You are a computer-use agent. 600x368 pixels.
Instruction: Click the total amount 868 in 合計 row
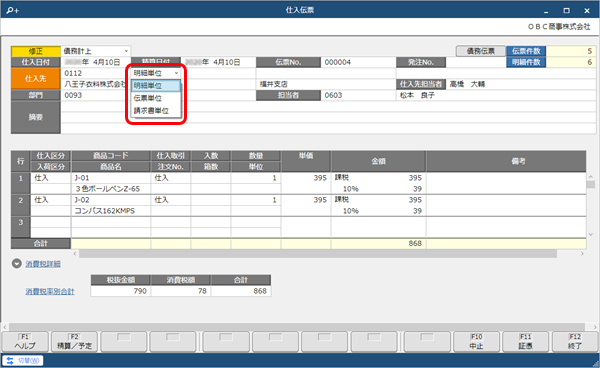coord(378,243)
